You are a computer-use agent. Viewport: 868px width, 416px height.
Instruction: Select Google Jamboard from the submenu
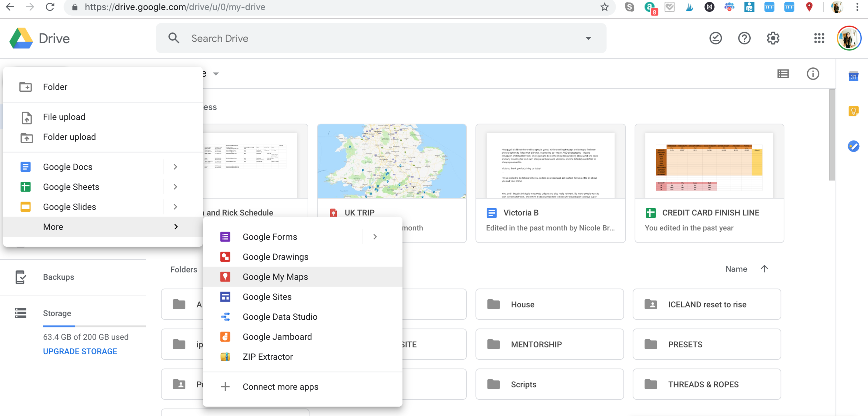[x=302, y=337]
